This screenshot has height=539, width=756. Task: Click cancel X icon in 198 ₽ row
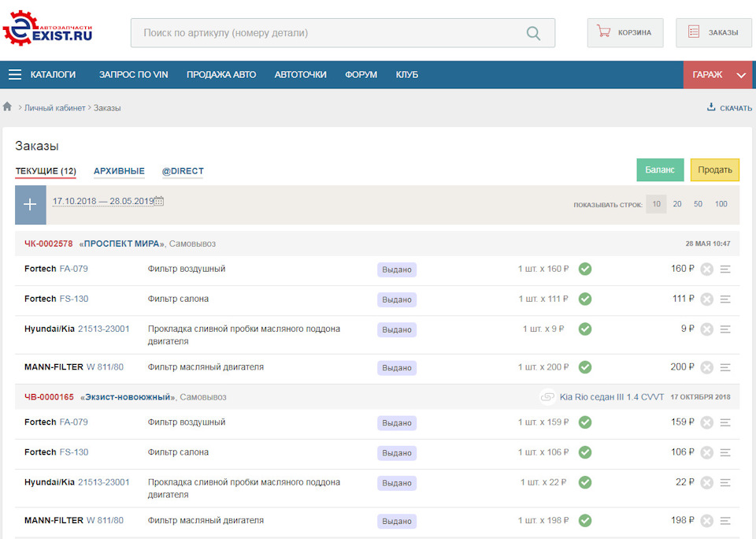click(707, 521)
